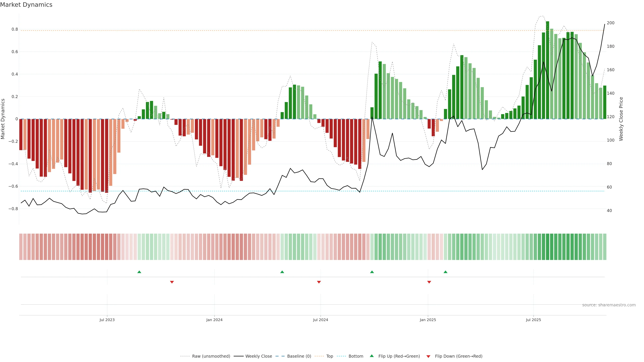Click the Market Dynamics chart title
Screen dimensions: 644x362
coord(26,5)
